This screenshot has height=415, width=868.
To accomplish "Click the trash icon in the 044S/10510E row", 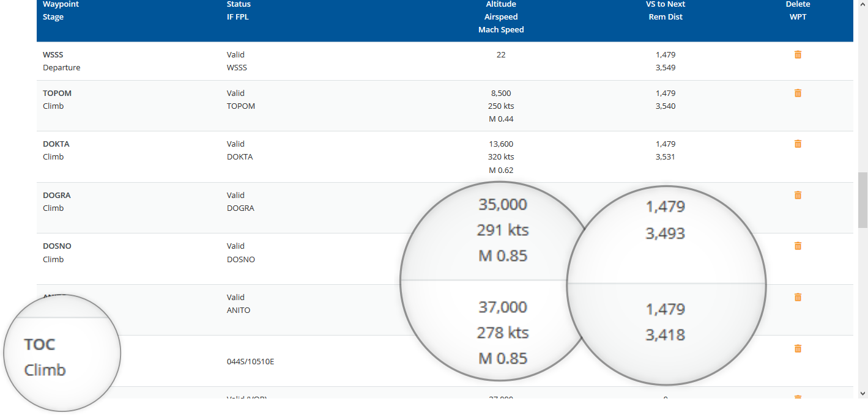I will (x=798, y=348).
